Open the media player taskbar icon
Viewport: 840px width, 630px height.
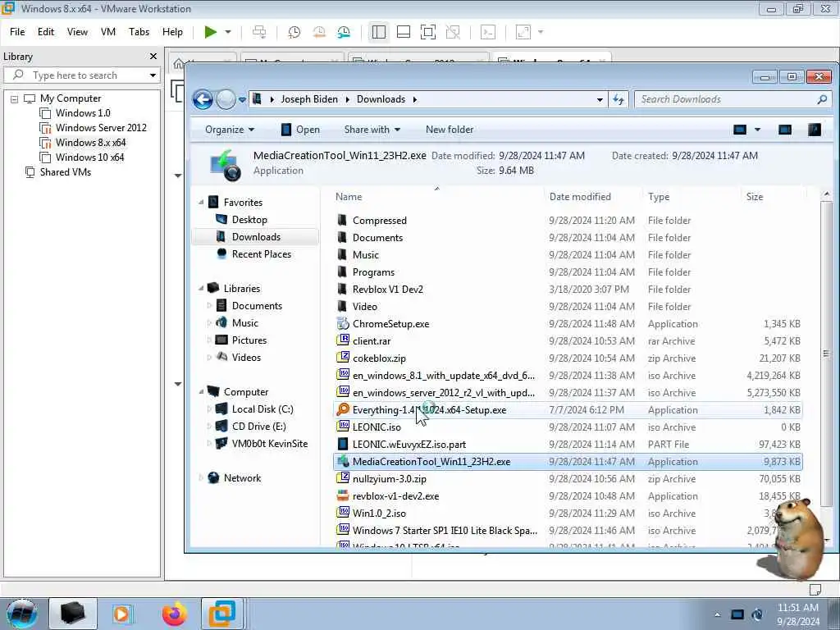pyautogui.click(x=122, y=614)
